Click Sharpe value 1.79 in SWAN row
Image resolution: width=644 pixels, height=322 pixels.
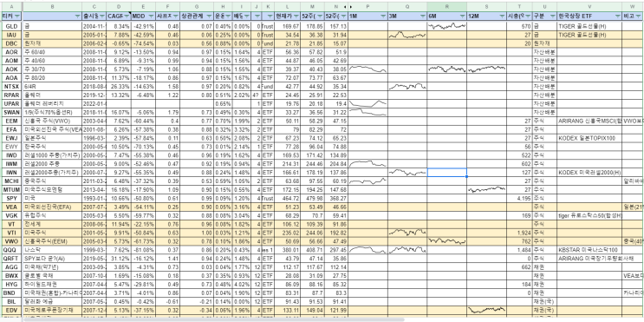click(x=167, y=112)
